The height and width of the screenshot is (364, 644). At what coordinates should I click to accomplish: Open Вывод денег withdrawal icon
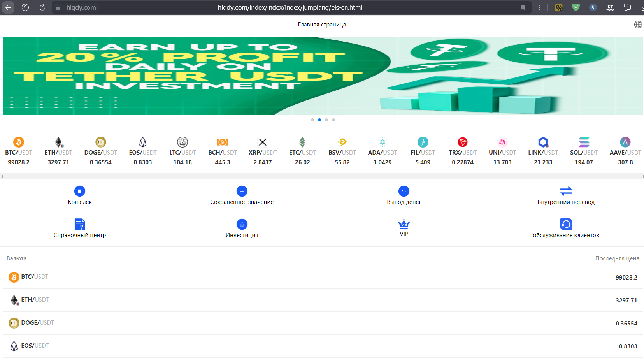(404, 191)
